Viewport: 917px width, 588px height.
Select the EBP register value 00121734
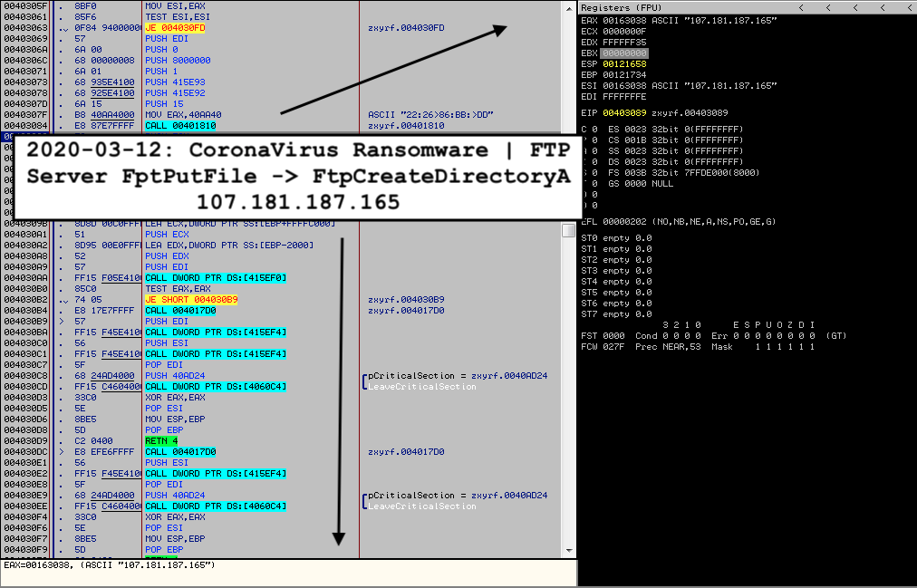(624, 75)
